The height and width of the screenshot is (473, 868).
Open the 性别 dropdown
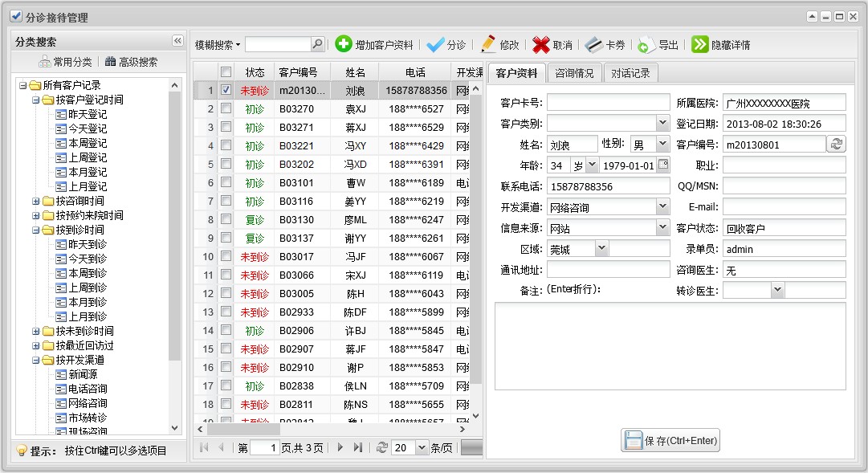point(663,144)
